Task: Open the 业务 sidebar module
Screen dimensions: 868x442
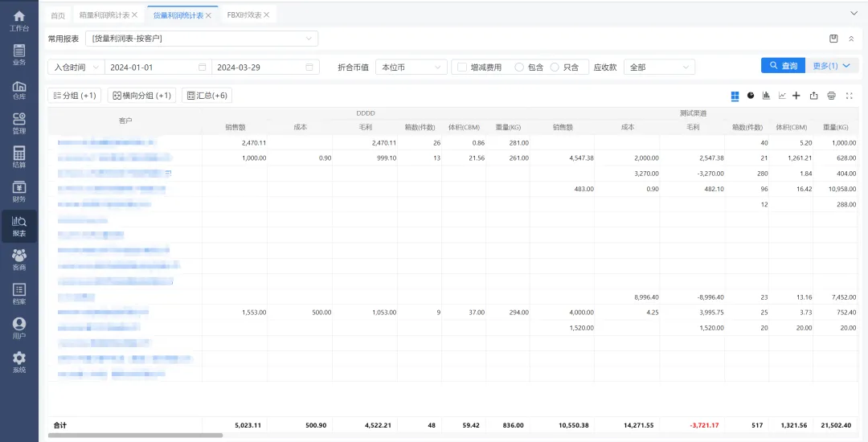Action: click(x=18, y=55)
